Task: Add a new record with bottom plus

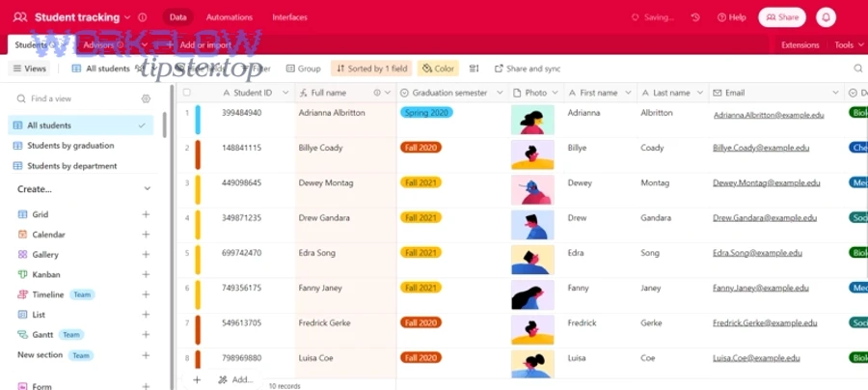Action: click(x=197, y=380)
